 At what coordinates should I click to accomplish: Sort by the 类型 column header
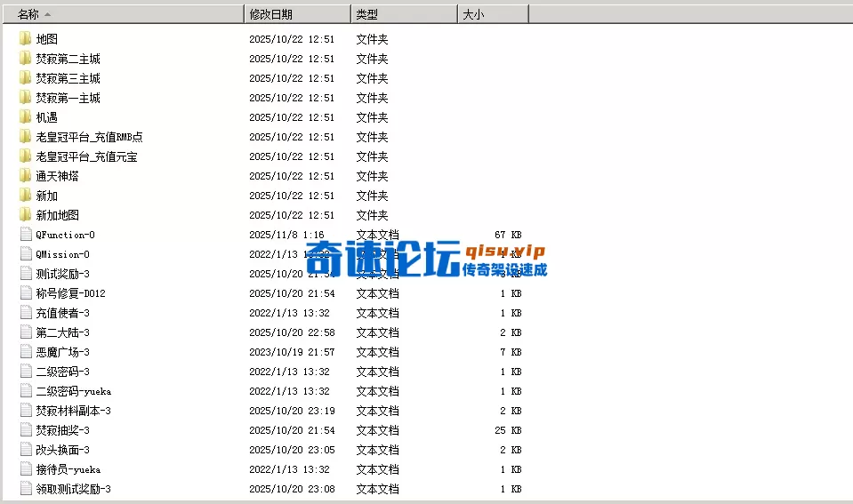(404, 14)
